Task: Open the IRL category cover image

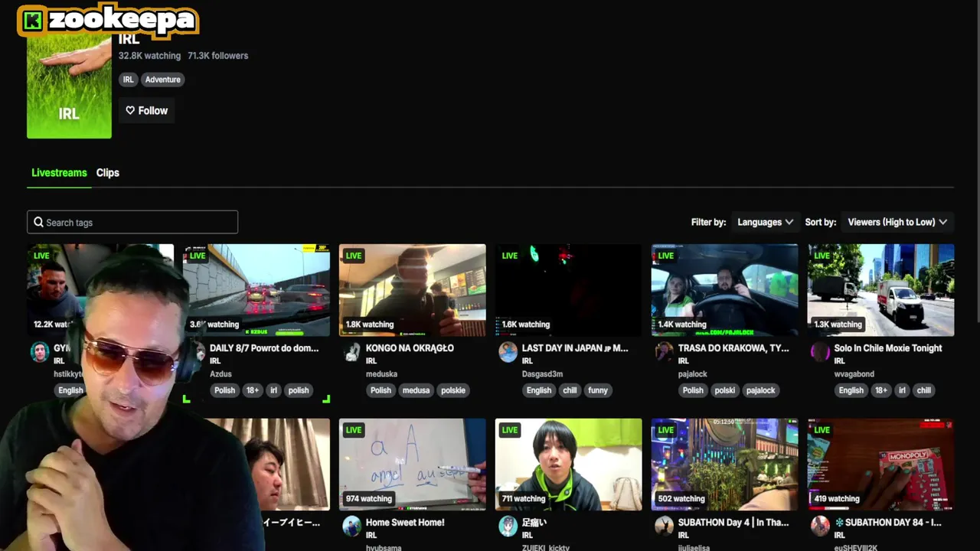Action: [x=69, y=86]
